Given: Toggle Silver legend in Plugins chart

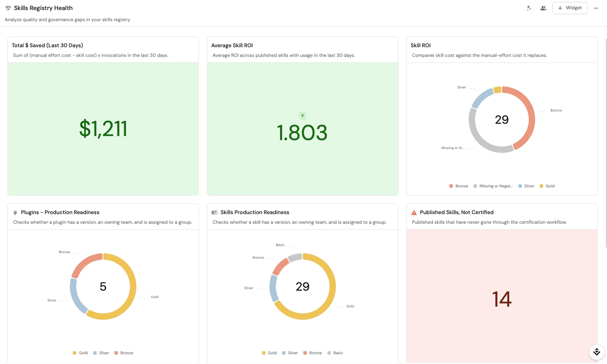Looking at the screenshot, I should point(101,353).
